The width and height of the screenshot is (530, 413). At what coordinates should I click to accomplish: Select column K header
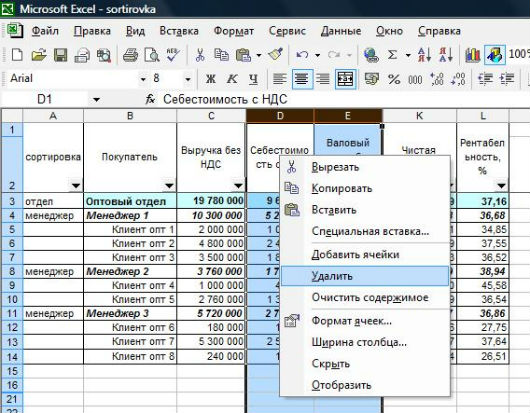tap(419, 116)
